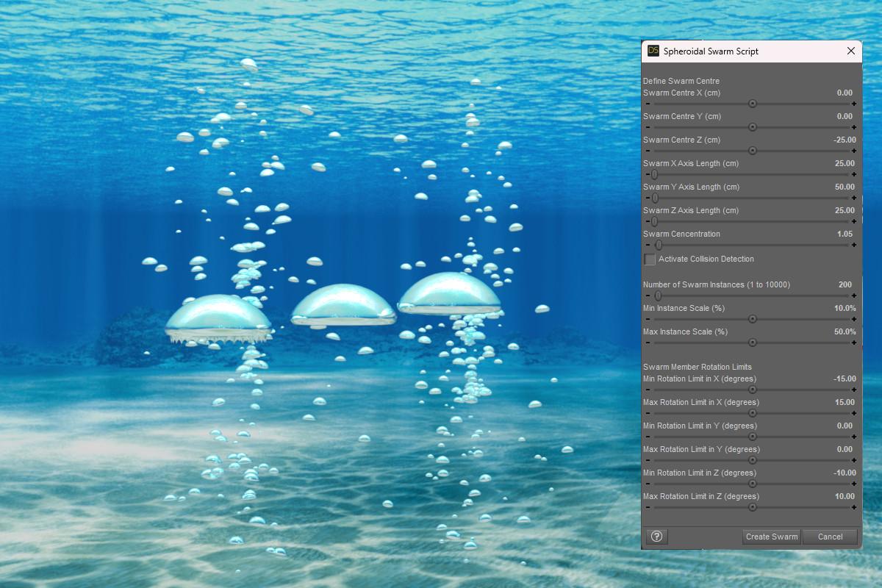Click the Min Rotation Limit in Z slider handle
The image size is (882, 588).
pyautogui.click(x=753, y=484)
